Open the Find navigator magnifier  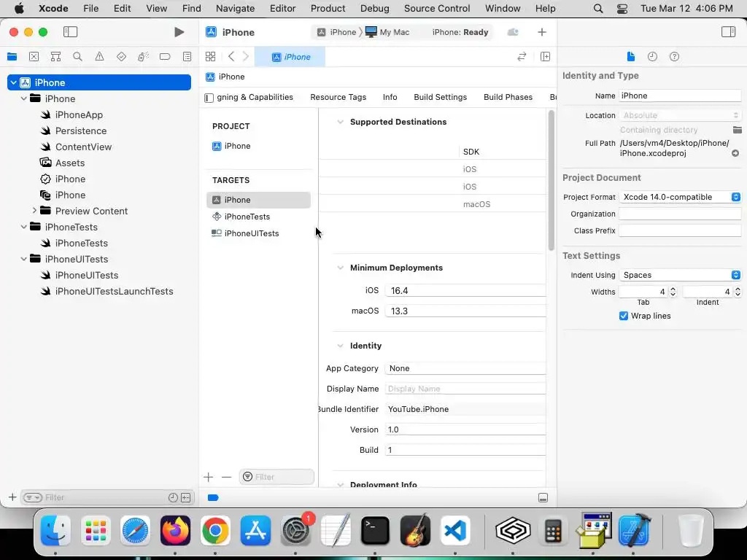(x=77, y=57)
